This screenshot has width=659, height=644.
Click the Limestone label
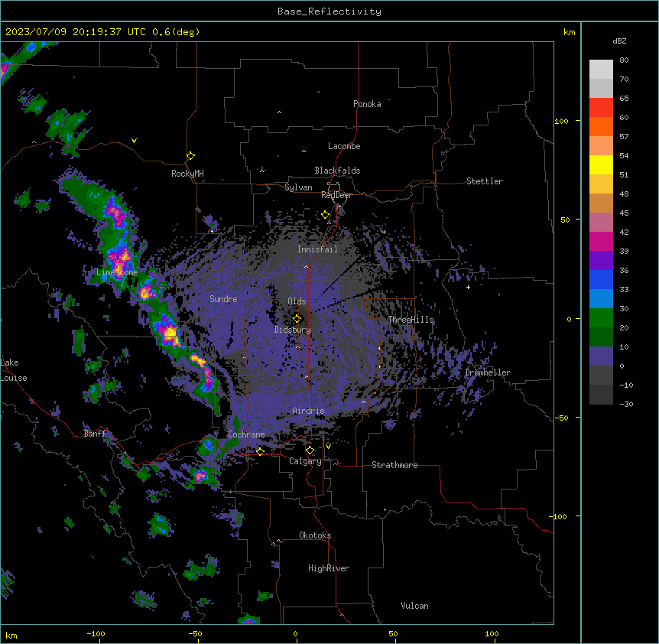[117, 272]
